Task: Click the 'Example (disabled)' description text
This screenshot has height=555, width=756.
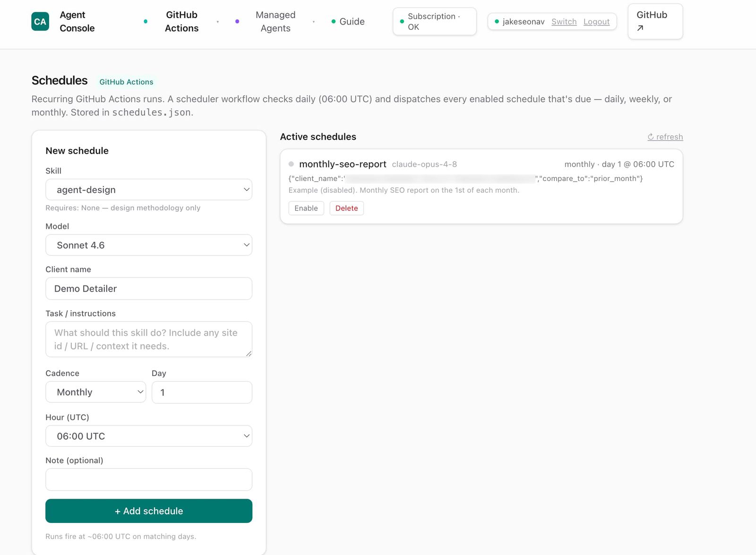Action: [404, 190]
